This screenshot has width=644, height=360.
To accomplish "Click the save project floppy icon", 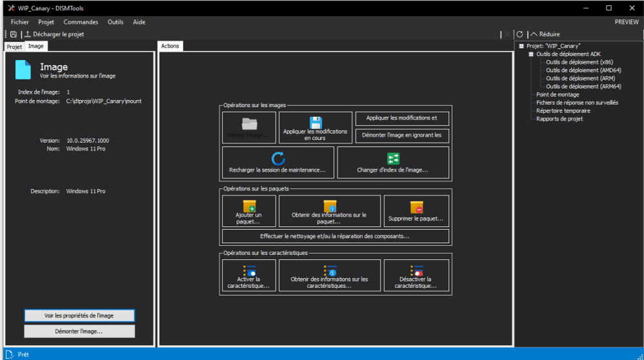I will [x=14, y=34].
